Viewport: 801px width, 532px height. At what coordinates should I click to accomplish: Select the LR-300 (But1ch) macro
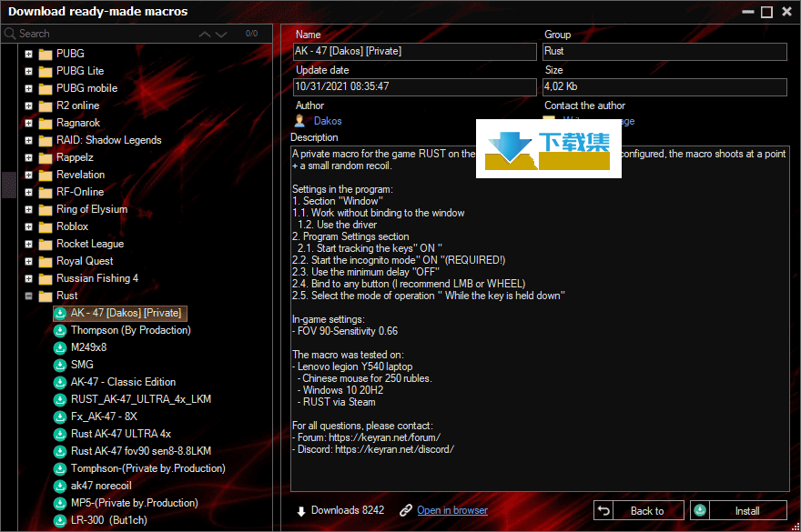coord(109,521)
